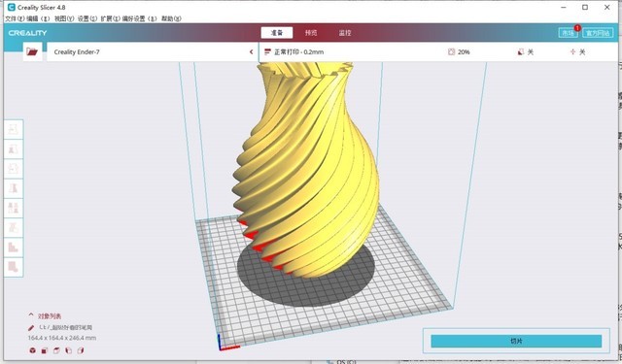Toggle support setting showing 关
The width and height of the screenshot is (622, 364).
tap(526, 51)
